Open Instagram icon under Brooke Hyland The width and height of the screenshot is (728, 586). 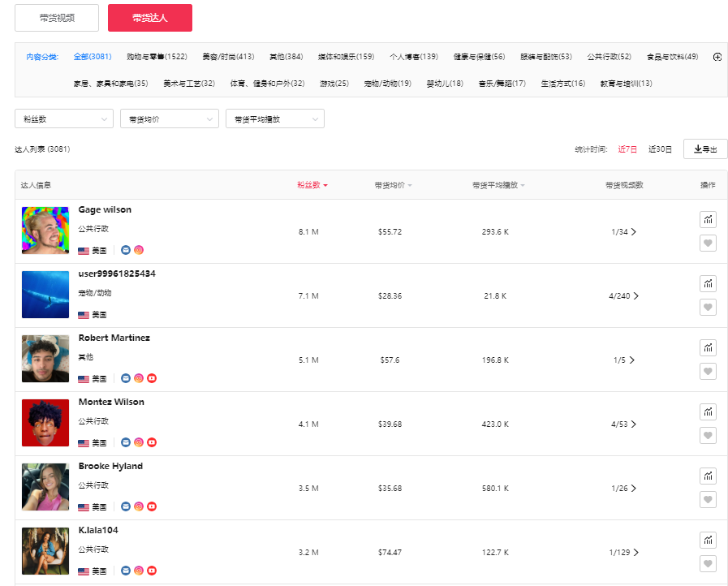pos(139,506)
